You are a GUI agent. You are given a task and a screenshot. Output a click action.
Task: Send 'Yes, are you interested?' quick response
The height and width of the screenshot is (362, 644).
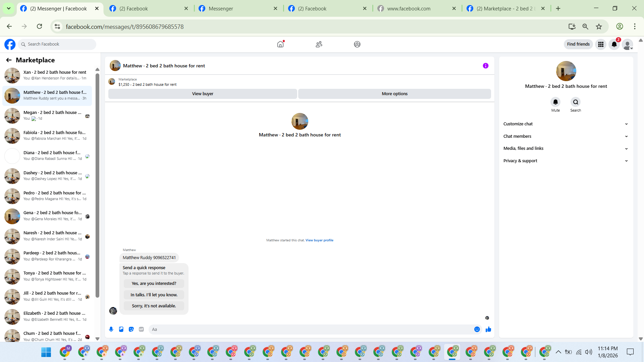pyautogui.click(x=154, y=284)
